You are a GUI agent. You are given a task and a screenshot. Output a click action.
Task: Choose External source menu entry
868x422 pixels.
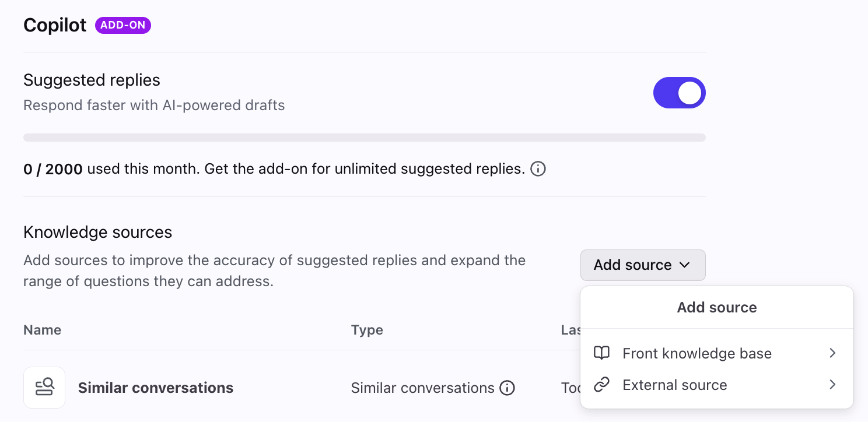point(716,385)
